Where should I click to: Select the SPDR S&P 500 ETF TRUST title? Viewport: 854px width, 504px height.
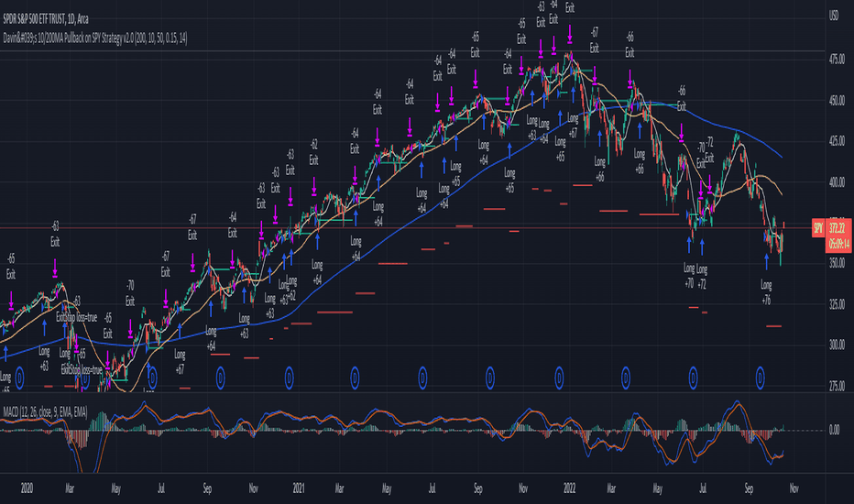pos(46,19)
